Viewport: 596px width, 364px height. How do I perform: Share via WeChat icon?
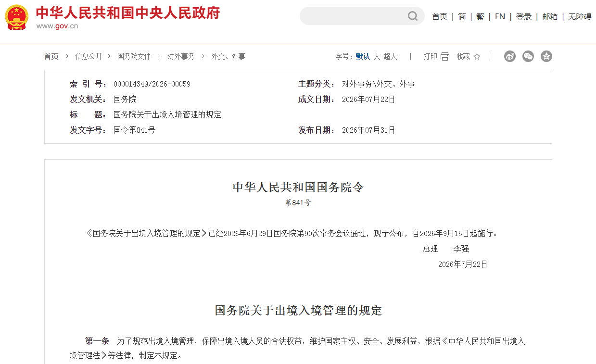point(528,56)
